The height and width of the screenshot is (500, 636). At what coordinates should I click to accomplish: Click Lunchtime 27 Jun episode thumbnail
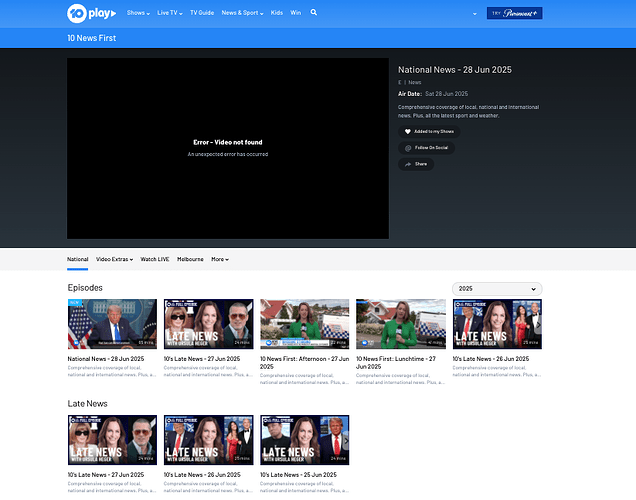(401, 324)
